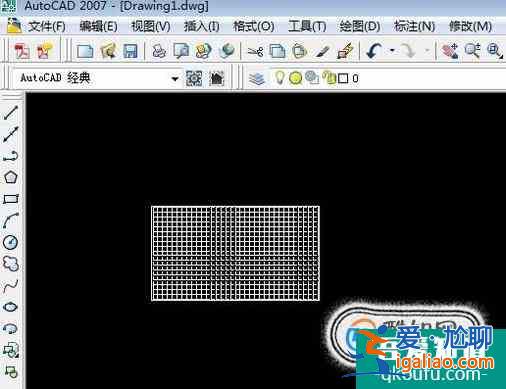Select the Construction Line tool
This screenshot has width=506, height=389.
[11, 134]
